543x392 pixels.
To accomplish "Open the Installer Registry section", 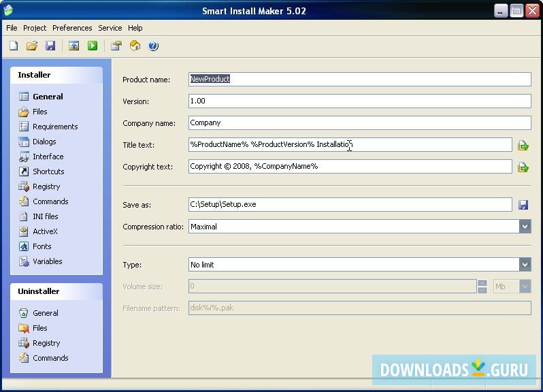I will [46, 186].
